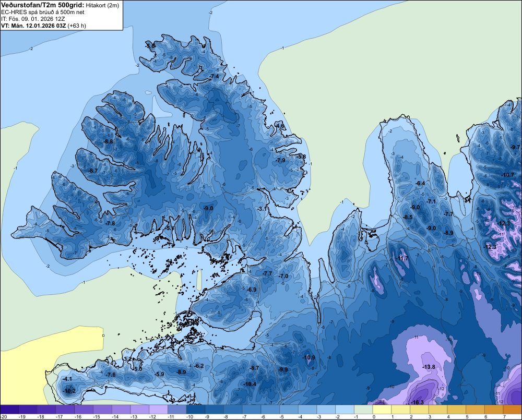This screenshot has width=522, height=420.
Task: Click the -7.4 temperature label
Action: pos(214,77)
